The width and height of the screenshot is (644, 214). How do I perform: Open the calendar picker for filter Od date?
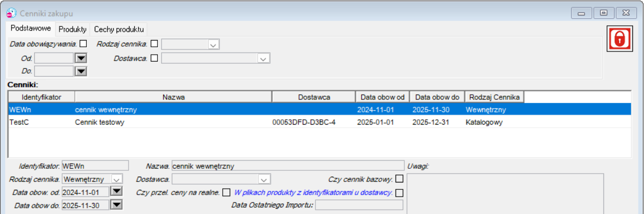pyautogui.click(x=80, y=58)
